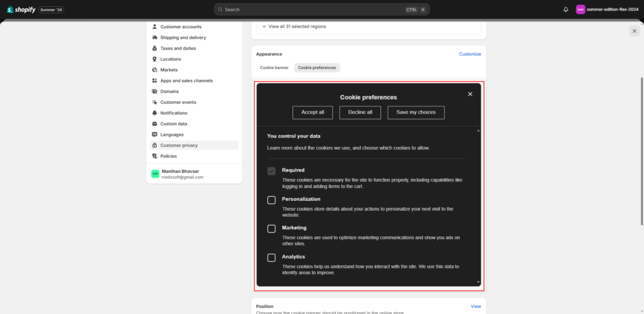Image resolution: width=644 pixels, height=314 pixels.
Task: Enable the Marketing cookies checkbox
Action: tap(271, 229)
